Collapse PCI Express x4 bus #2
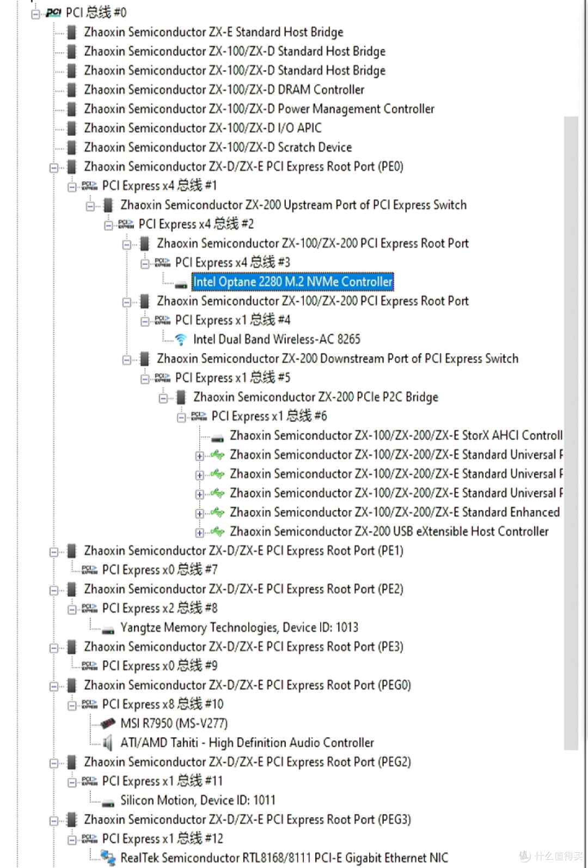 (108, 225)
